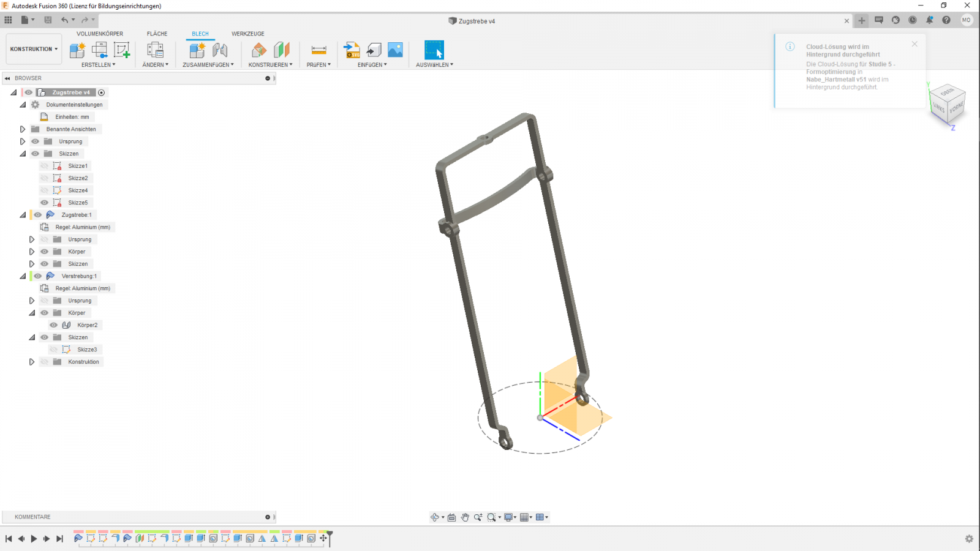Redo the last undone action
This screenshot has height=551, width=980.
point(85,20)
